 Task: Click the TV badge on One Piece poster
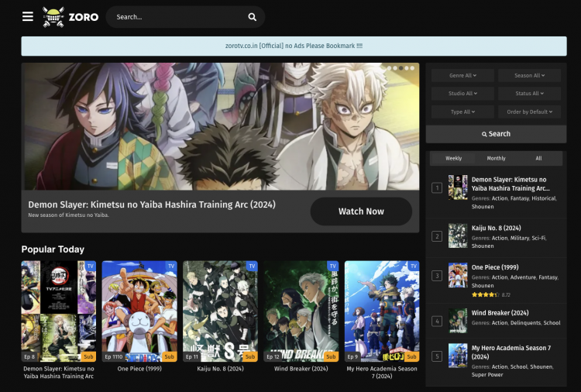171,266
